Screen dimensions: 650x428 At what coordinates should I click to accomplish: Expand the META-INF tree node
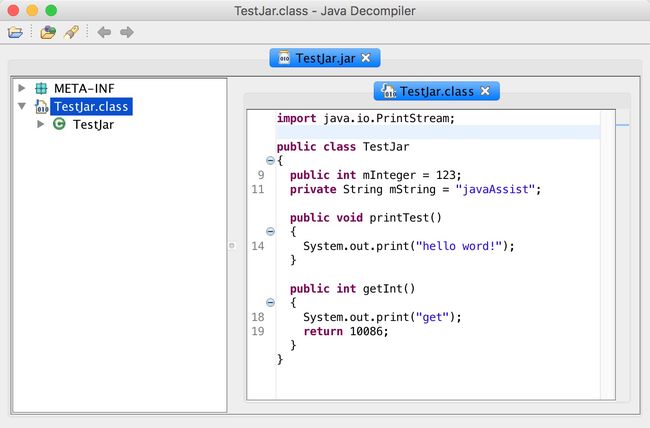tap(22, 88)
